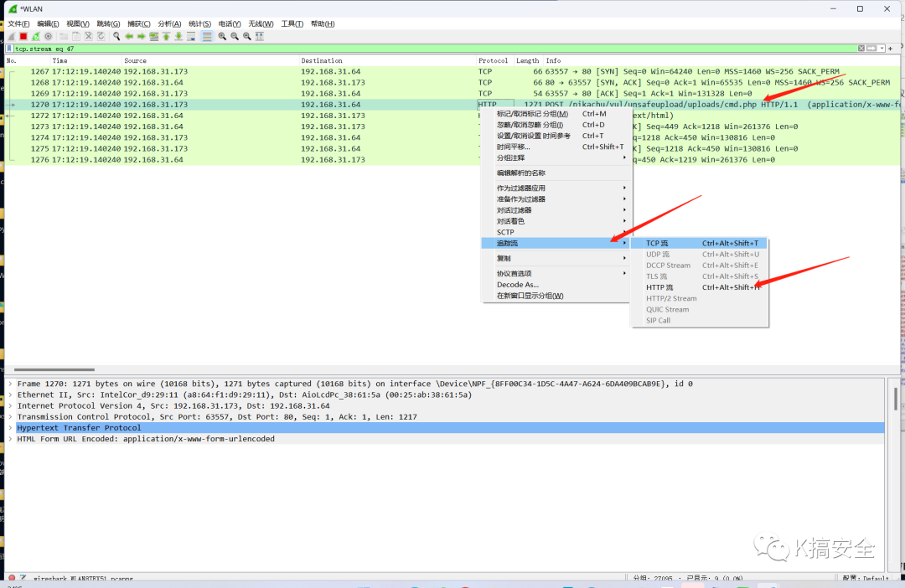Select 追踪流 context menu entry
The image size is (905, 588).
click(x=556, y=244)
